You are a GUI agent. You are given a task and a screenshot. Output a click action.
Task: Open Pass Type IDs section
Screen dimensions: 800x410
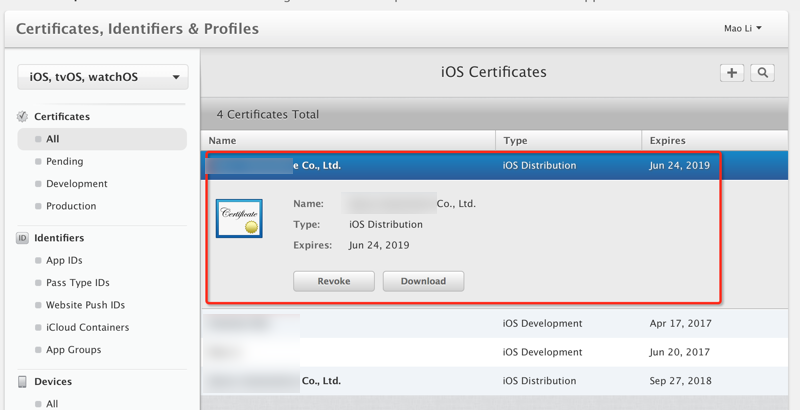77,283
